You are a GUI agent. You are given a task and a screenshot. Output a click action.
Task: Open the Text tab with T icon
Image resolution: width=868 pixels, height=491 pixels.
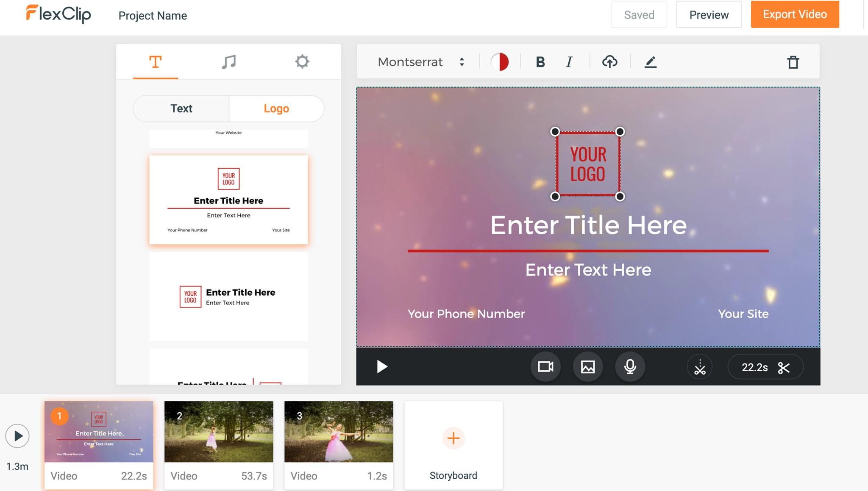155,62
